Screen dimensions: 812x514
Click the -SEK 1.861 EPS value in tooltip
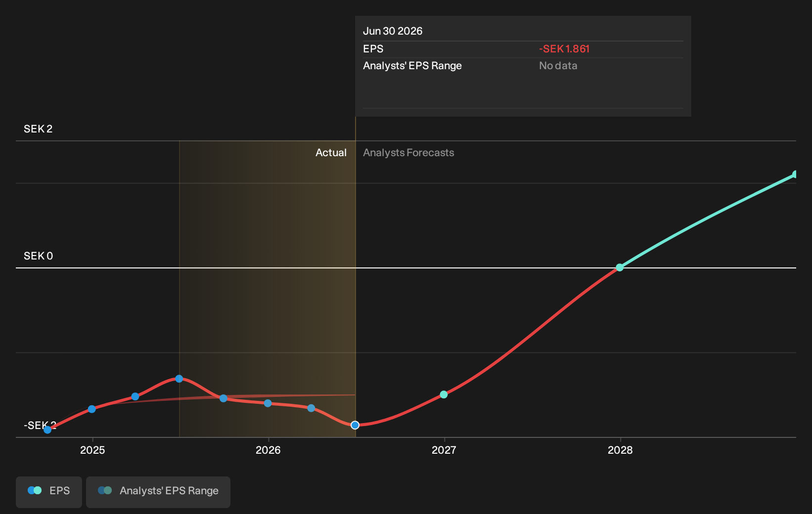coord(564,49)
